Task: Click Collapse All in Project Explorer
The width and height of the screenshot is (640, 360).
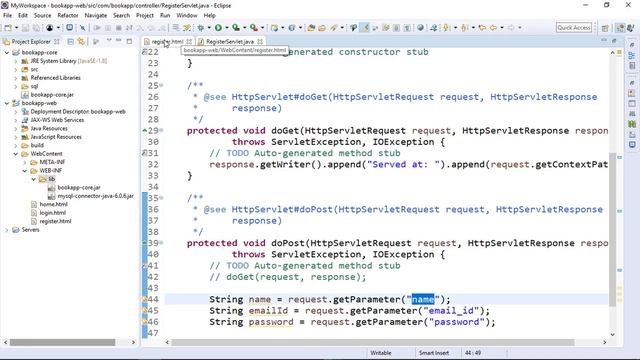Action: coord(71,41)
